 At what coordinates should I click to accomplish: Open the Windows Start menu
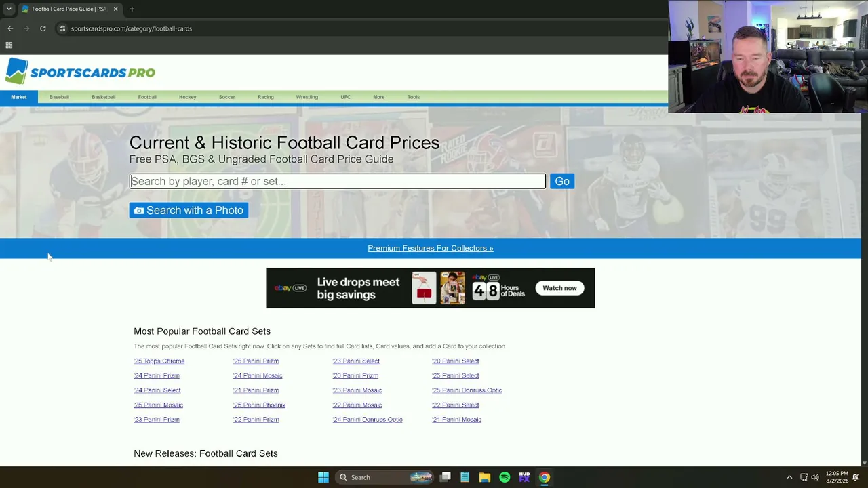323,477
